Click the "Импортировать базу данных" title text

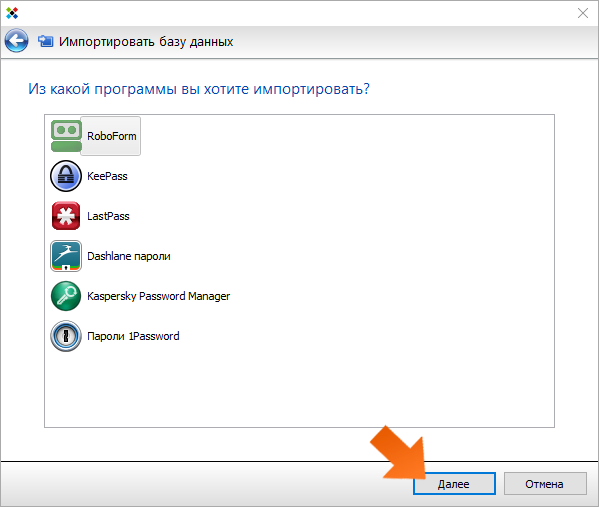146,41
